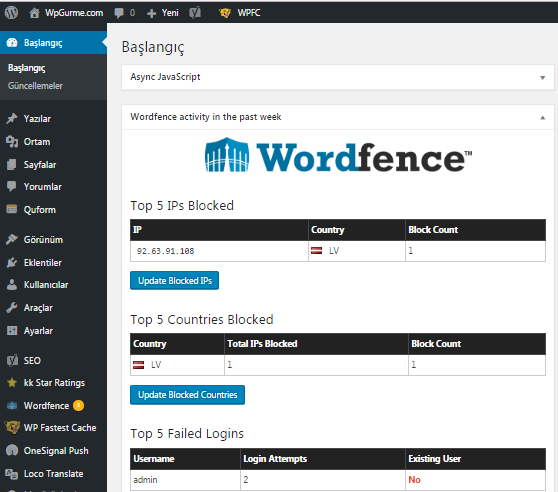Click the Update Blocked Countries button
The width and height of the screenshot is (558, 492).
[188, 395]
